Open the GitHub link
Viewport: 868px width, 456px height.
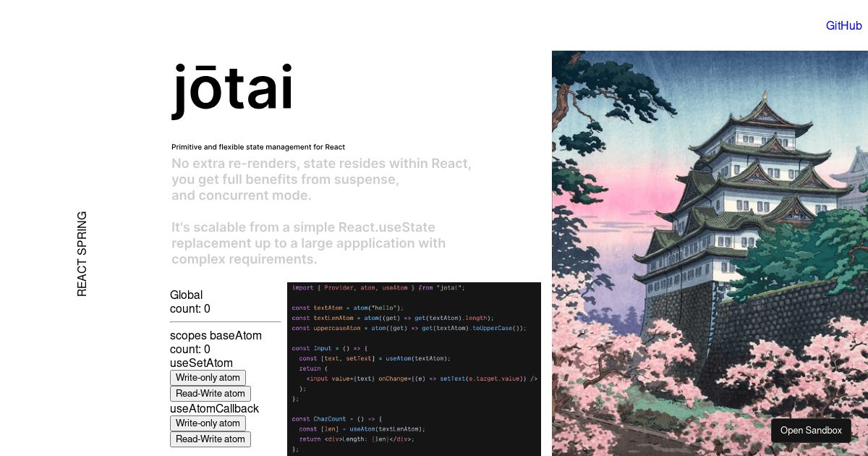coord(843,25)
